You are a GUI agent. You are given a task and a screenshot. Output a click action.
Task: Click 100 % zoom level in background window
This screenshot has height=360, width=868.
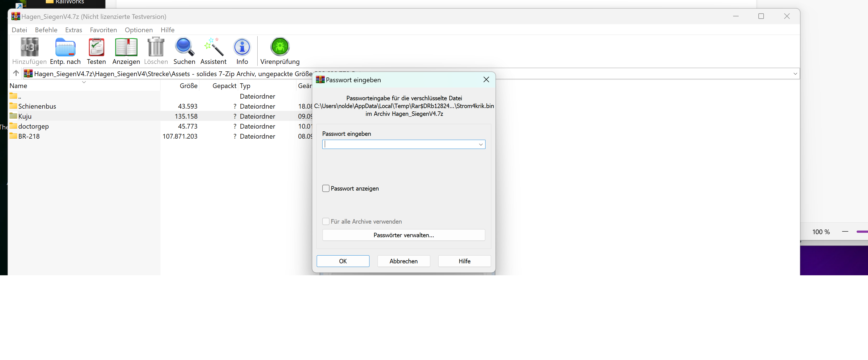click(x=821, y=232)
